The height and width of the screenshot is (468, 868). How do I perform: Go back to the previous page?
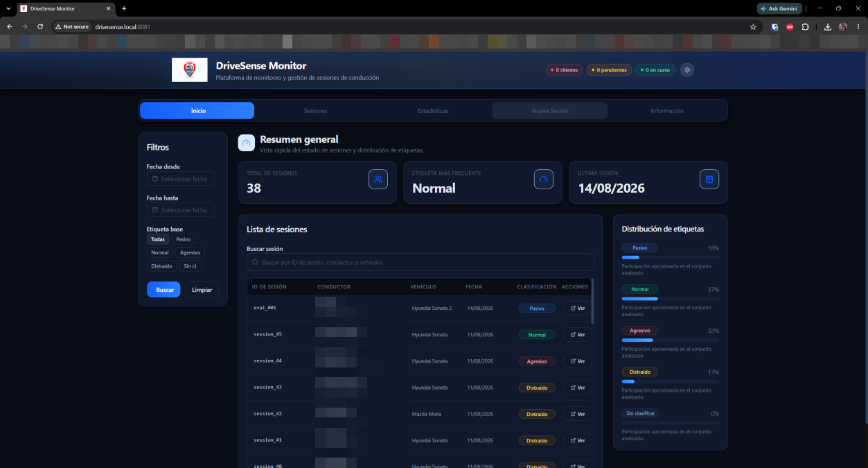[10, 26]
